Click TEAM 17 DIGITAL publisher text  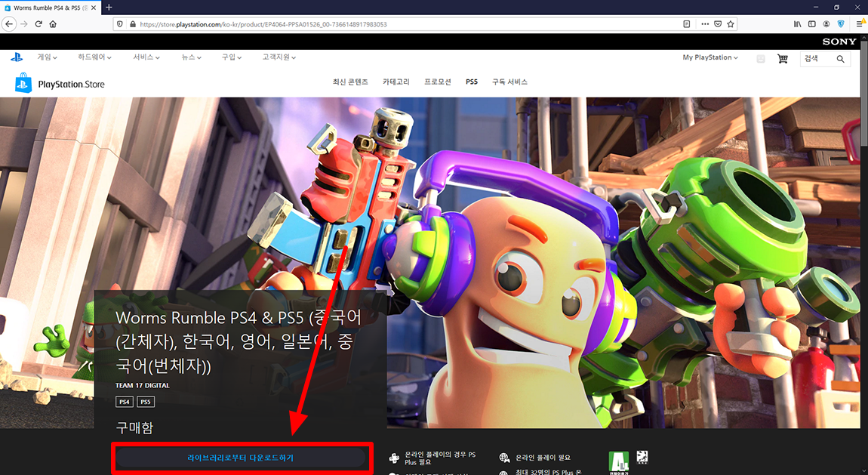click(142, 385)
